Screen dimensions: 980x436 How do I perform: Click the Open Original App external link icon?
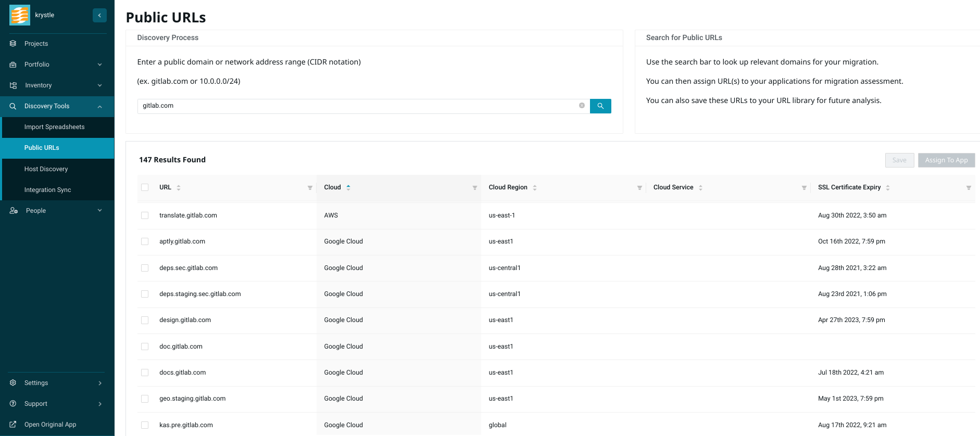point(13,425)
